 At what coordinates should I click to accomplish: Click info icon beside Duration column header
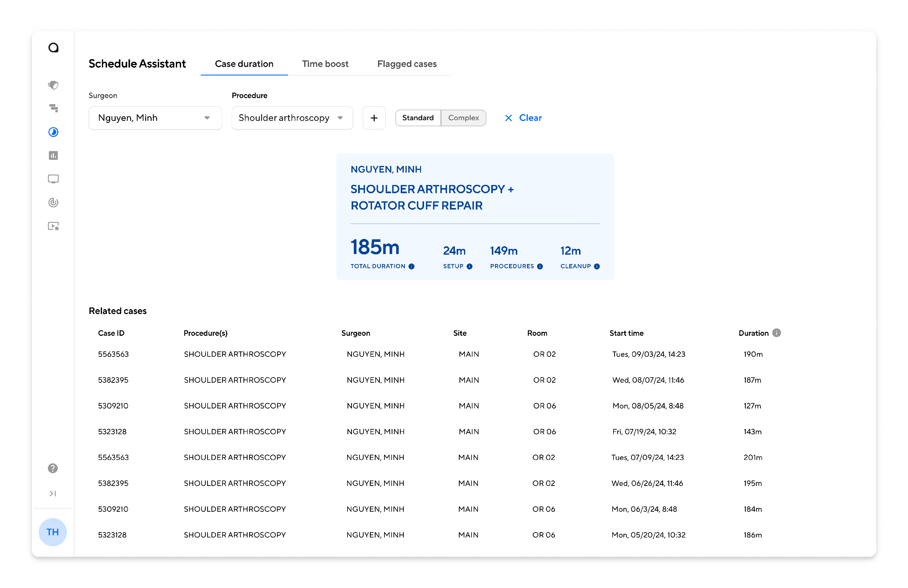click(776, 333)
